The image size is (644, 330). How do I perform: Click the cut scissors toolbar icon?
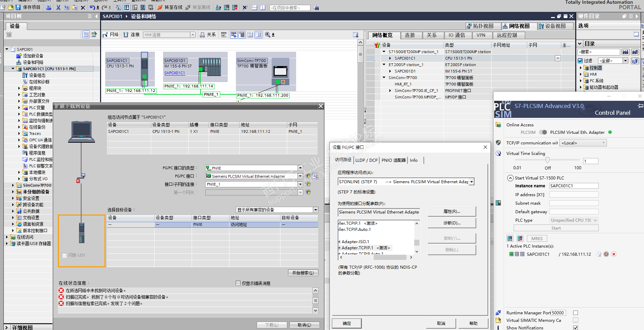[58, 7]
